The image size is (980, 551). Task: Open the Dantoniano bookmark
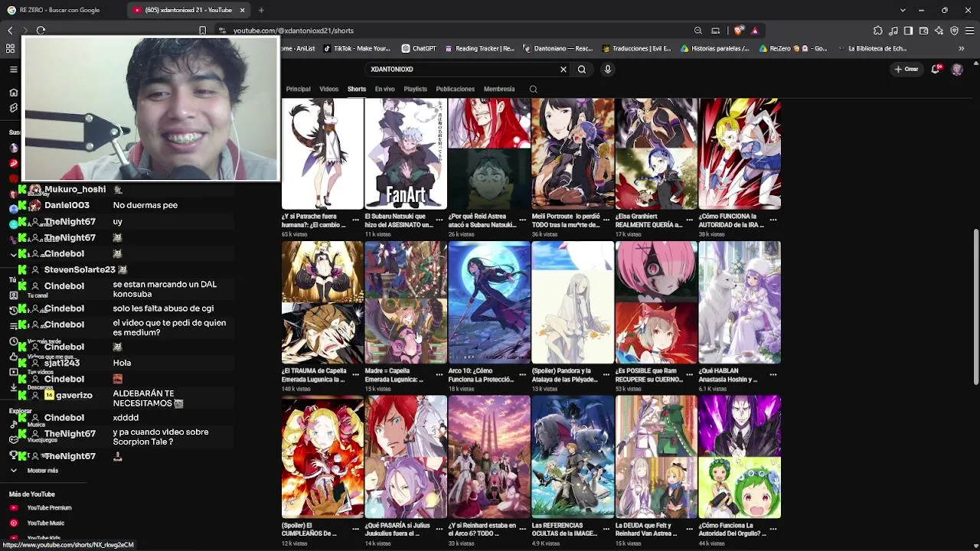click(x=557, y=48)
